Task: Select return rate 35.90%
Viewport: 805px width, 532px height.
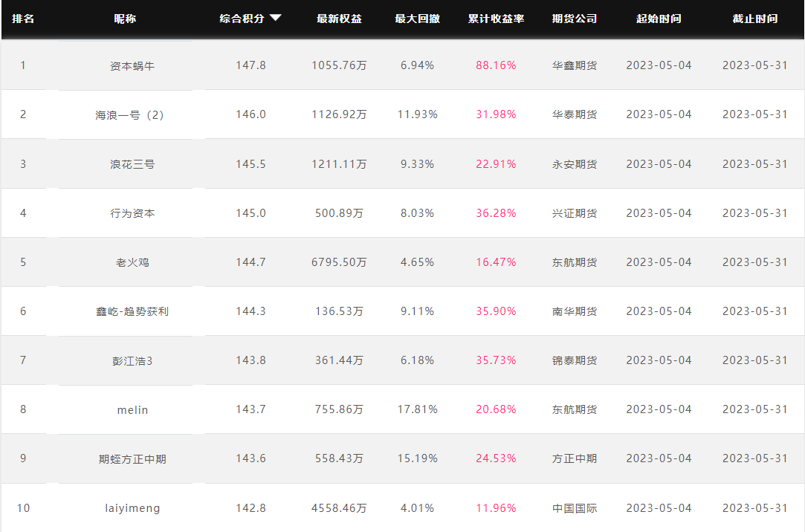Action: (496, 311)
